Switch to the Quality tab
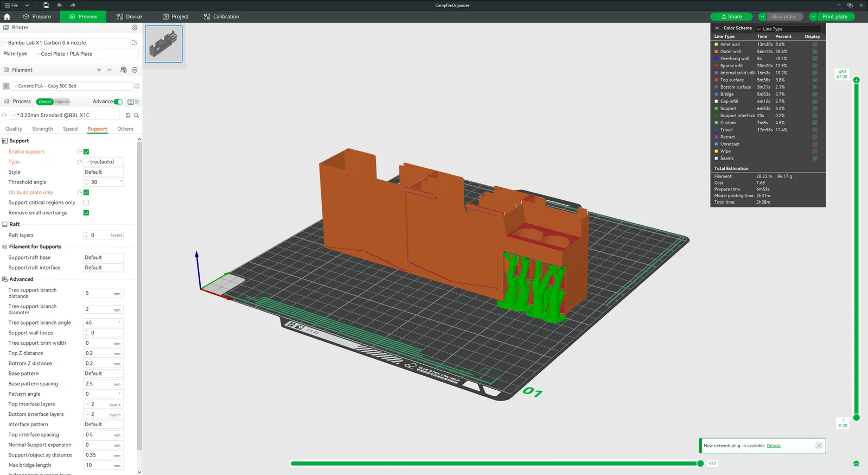The height and width of the screenshot is (475, 868). 14,129
